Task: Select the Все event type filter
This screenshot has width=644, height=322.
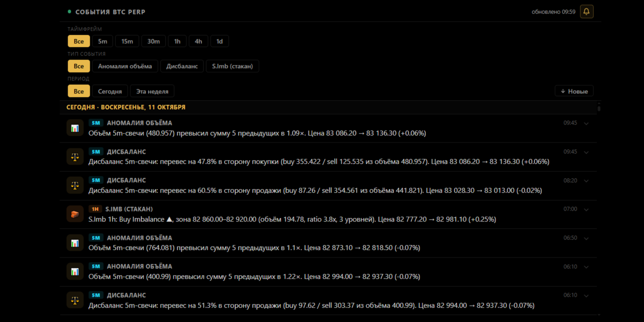Action: [x=79, y=66]
